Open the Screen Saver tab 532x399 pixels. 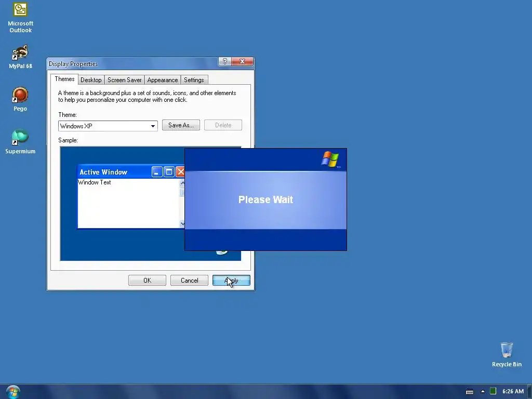point(125,80)
